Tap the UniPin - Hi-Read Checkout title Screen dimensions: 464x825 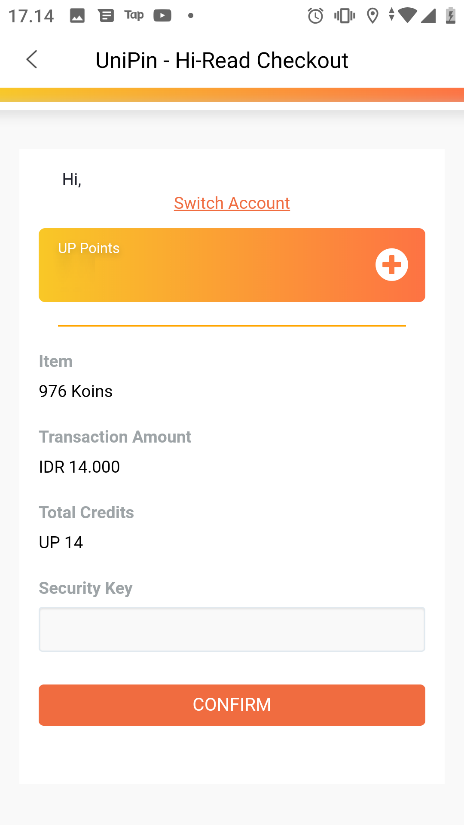[x=221, y=60]
